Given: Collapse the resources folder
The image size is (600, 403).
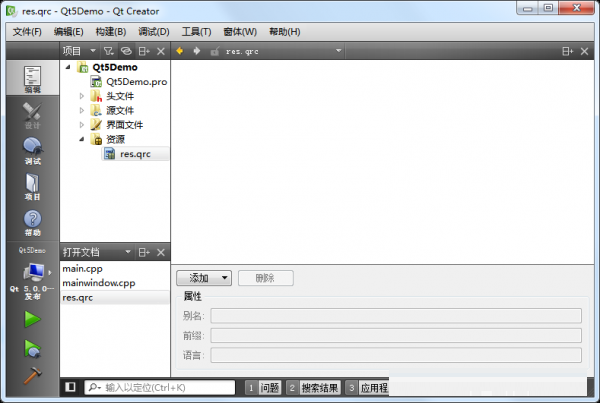Looking at the screenshot, I should [x=82, y=139].
